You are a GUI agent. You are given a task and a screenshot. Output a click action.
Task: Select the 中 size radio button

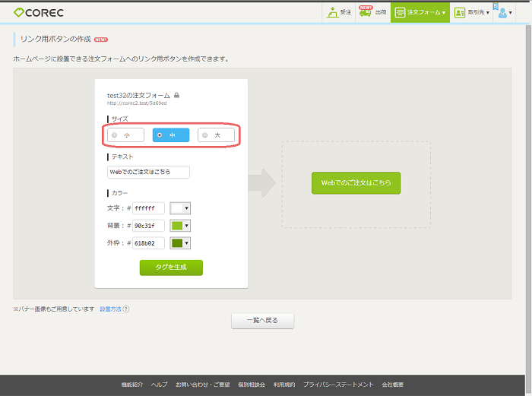160,135
